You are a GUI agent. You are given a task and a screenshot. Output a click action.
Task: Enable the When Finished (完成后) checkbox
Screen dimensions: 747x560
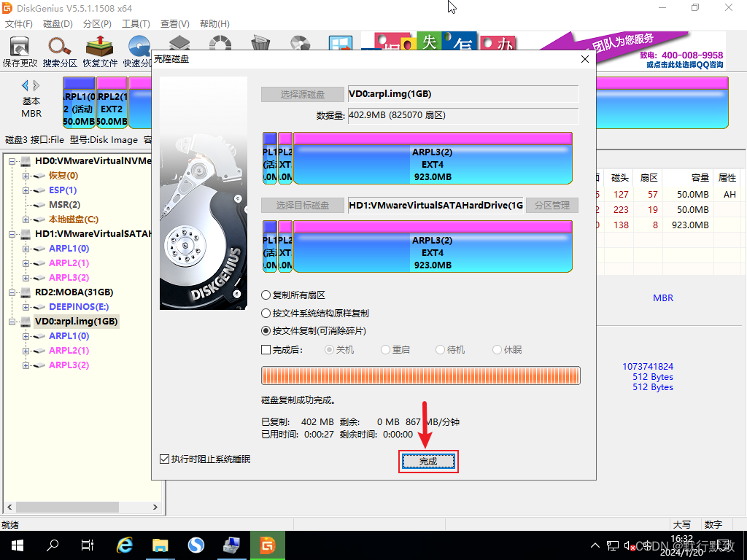[x=266, y=350]
